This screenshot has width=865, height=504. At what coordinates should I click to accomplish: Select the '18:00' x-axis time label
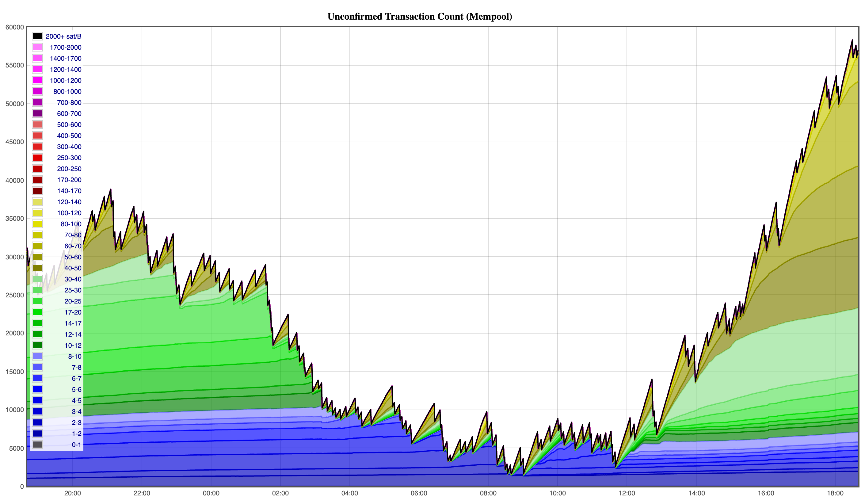click(835, 493)
